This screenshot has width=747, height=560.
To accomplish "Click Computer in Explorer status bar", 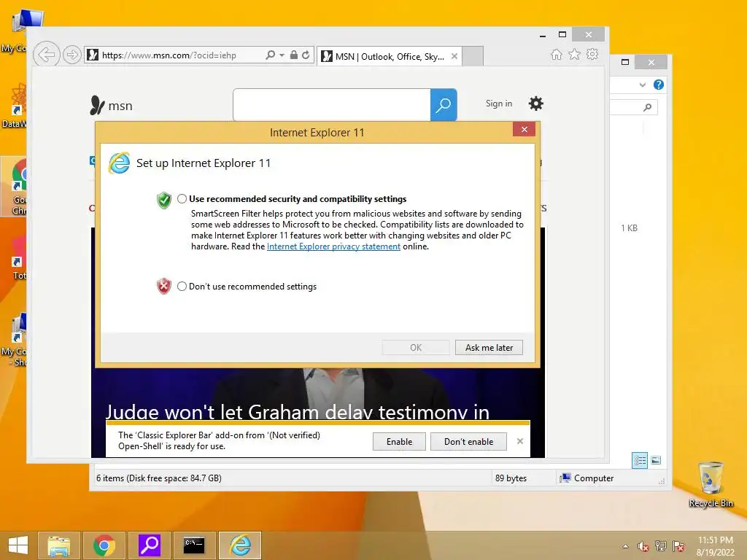I will tap(587, 478).
